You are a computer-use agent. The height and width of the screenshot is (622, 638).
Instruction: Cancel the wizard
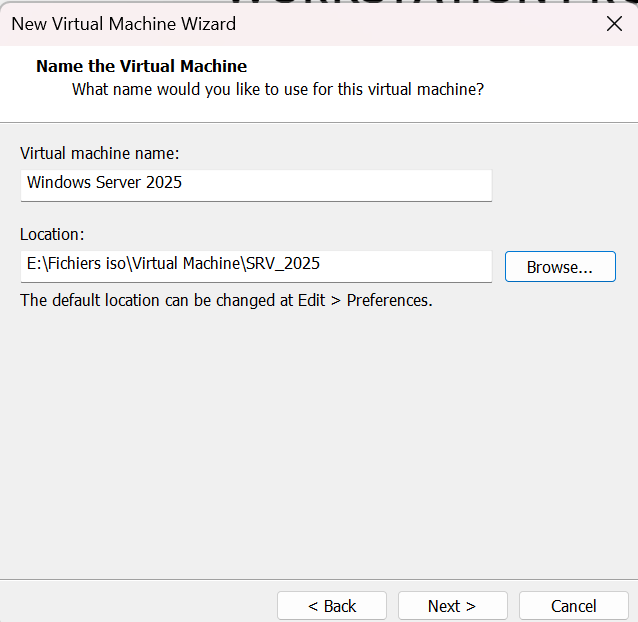point(574,606)
